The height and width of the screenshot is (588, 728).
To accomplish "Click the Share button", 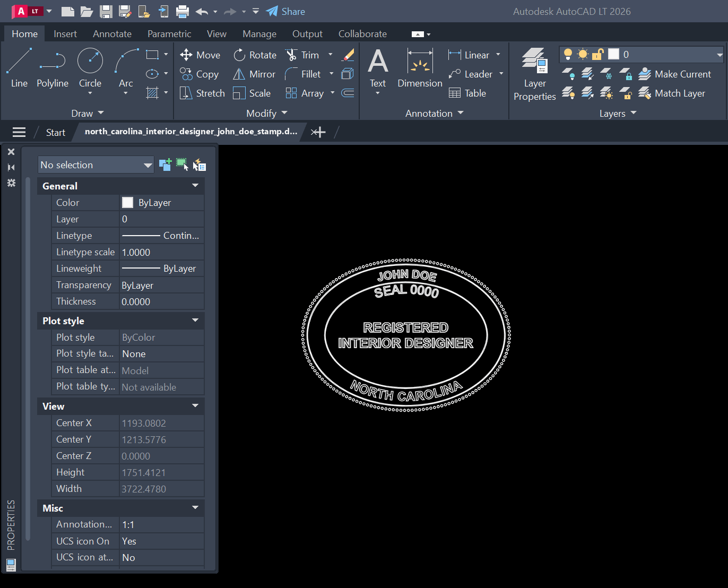I will [285, 11].
